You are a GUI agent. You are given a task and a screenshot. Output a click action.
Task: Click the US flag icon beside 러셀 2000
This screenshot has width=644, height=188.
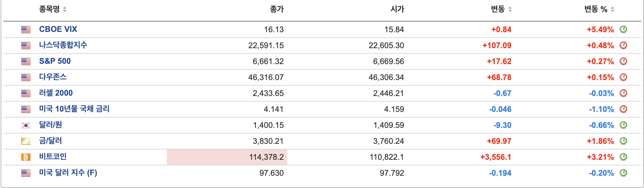26,93
